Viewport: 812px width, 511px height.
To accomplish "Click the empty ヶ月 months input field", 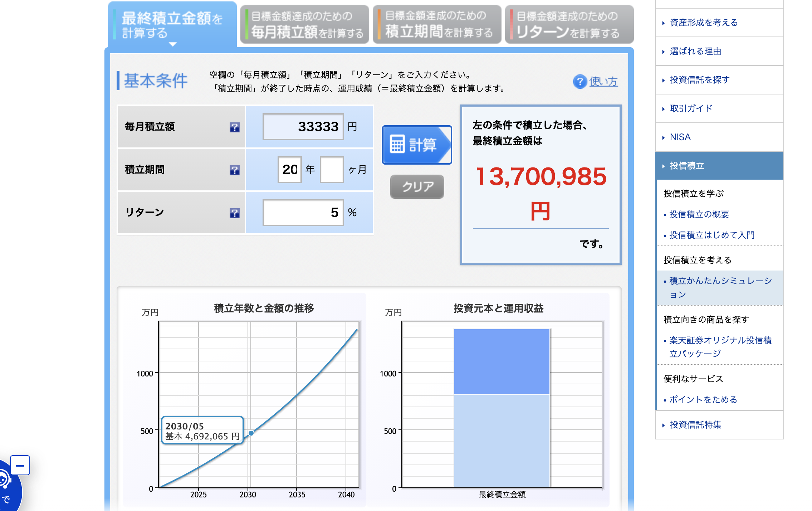I will coord(332,170).
